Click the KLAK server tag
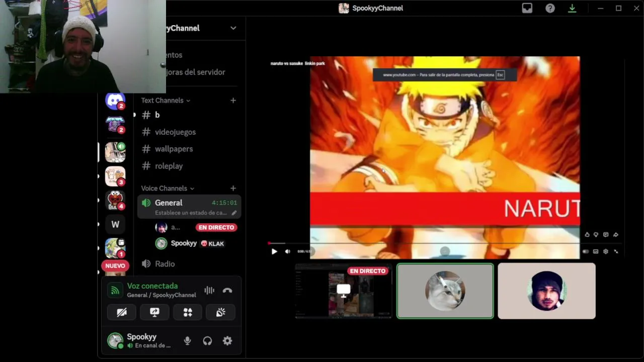This screenshot has width=644, height=362. [212, 243]
